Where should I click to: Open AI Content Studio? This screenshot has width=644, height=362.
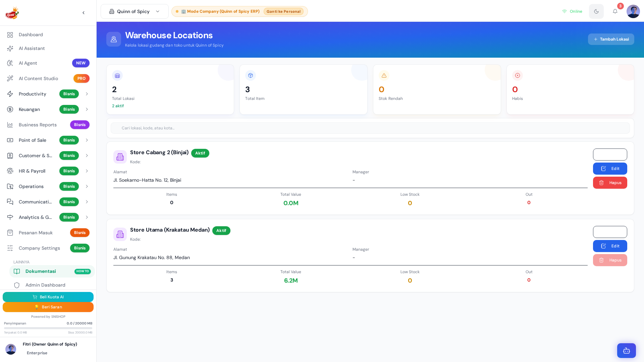48,78
